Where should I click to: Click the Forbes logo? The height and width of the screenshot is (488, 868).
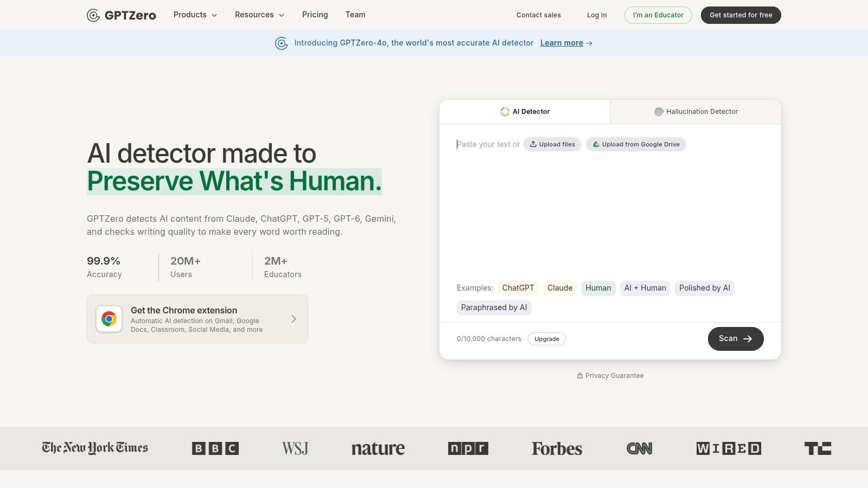coord(557,448)
